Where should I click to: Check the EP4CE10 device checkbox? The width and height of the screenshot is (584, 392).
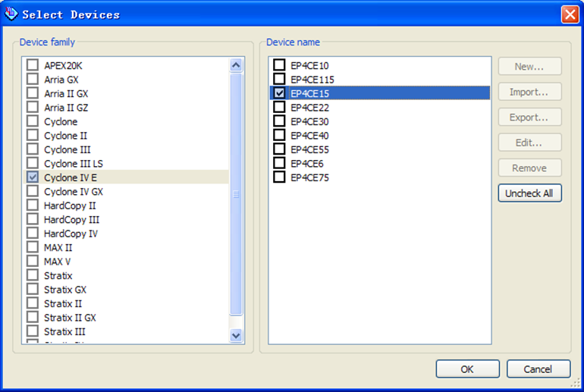(x=279, y=64)
